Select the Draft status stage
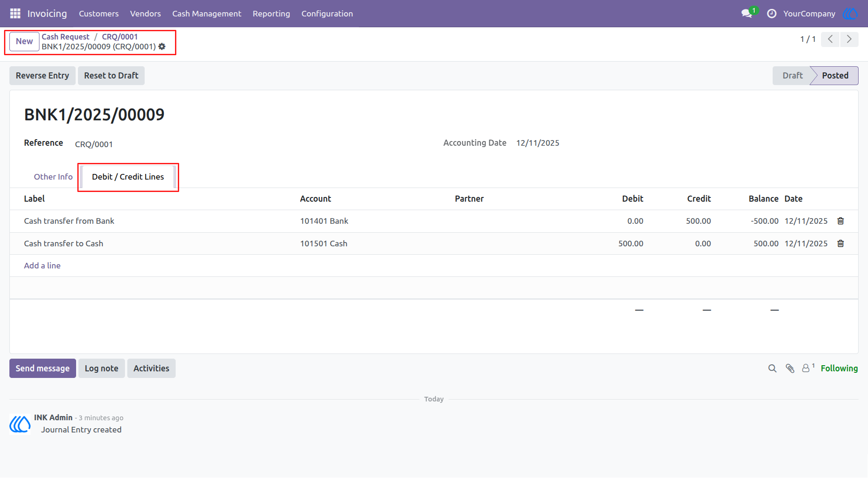 [x=792, y=76]
